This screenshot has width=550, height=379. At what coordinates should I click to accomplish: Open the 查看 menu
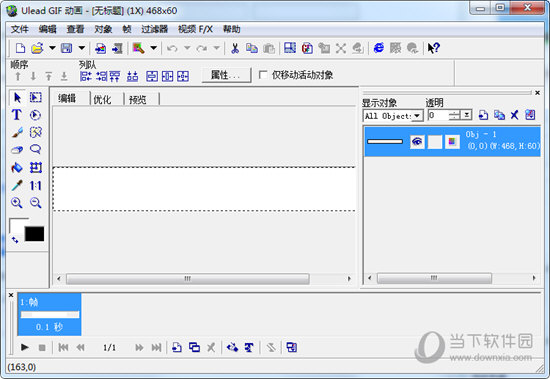pos(75,29)
